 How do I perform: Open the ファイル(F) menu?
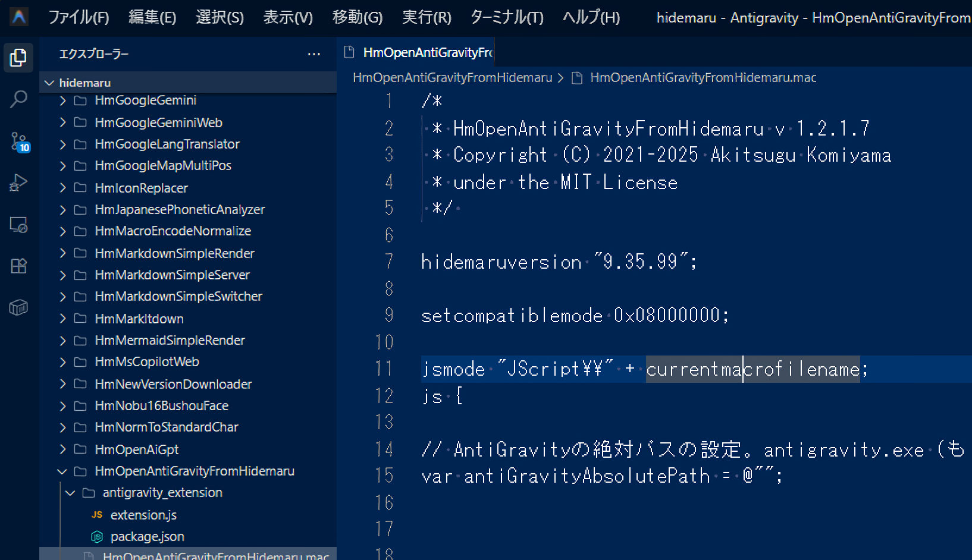(79, 17)
